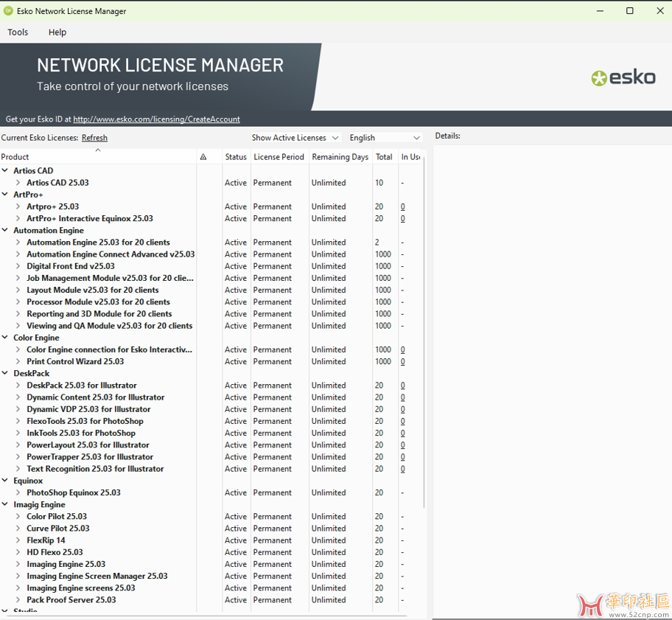This screenshot has height=620, width=672.
Task: Select Reporting and 3D Module for 20 clients
Action: pos(99,314)
